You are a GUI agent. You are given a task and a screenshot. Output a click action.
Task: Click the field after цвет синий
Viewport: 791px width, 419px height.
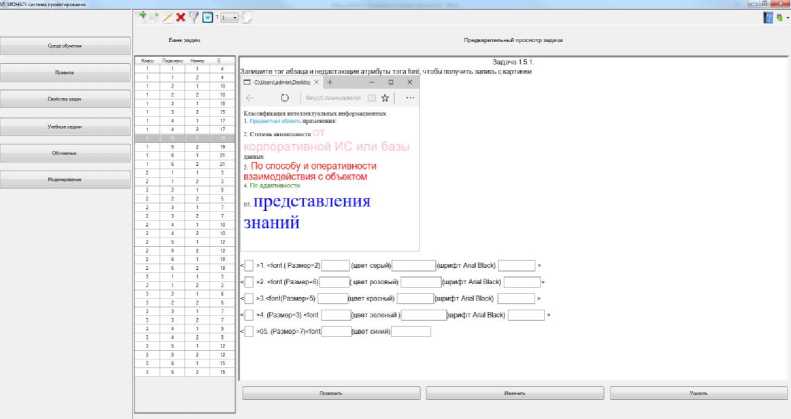[x=411, y=332]
